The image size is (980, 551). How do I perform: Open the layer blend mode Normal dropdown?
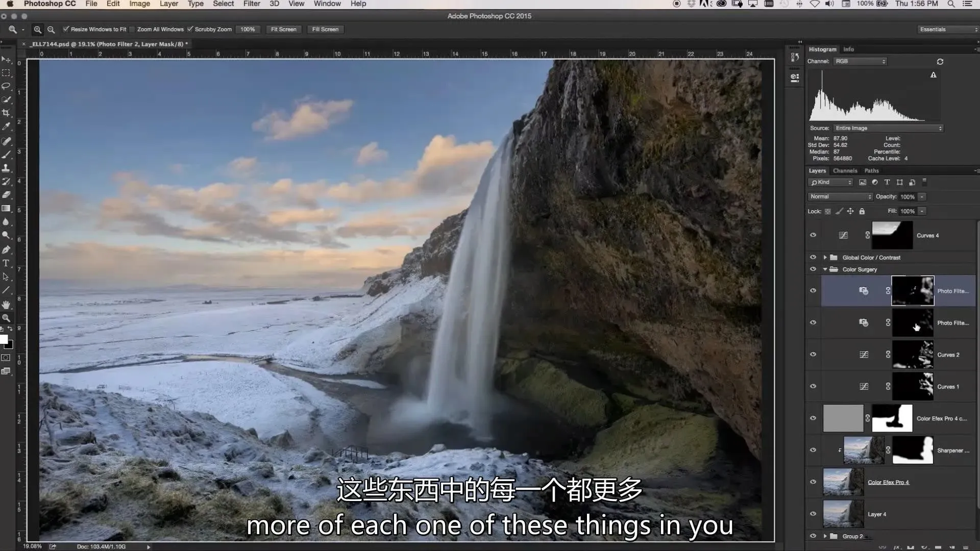(x=840, y=197)
